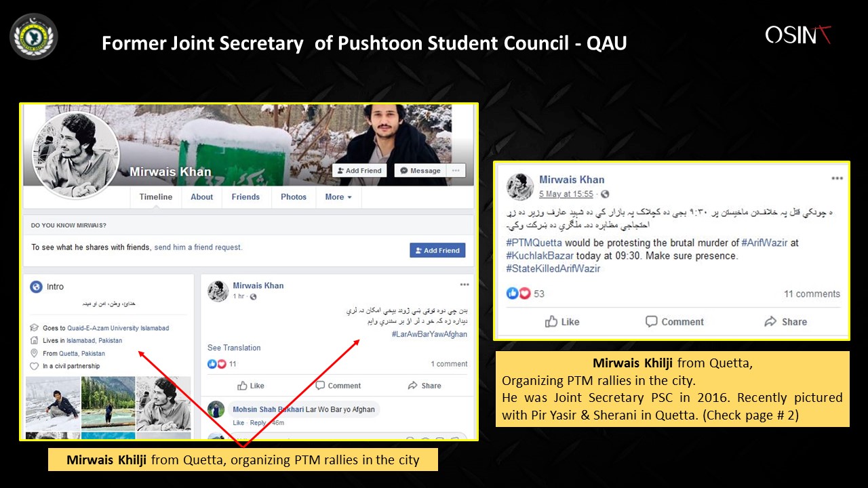Click the Add Friend button on cover photo
Viewport: 868px width, 488px height.
[359, 171]
